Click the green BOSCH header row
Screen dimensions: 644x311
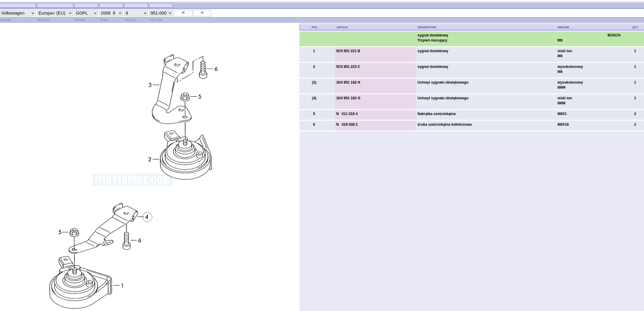click(472, 38)
